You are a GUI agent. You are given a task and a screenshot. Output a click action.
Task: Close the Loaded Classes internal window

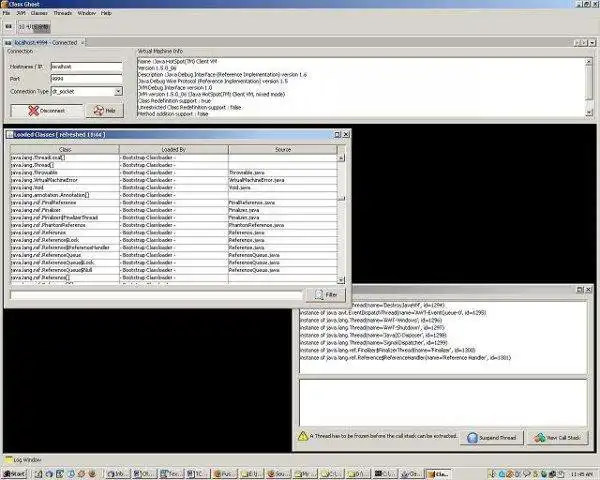click(346, 134)
